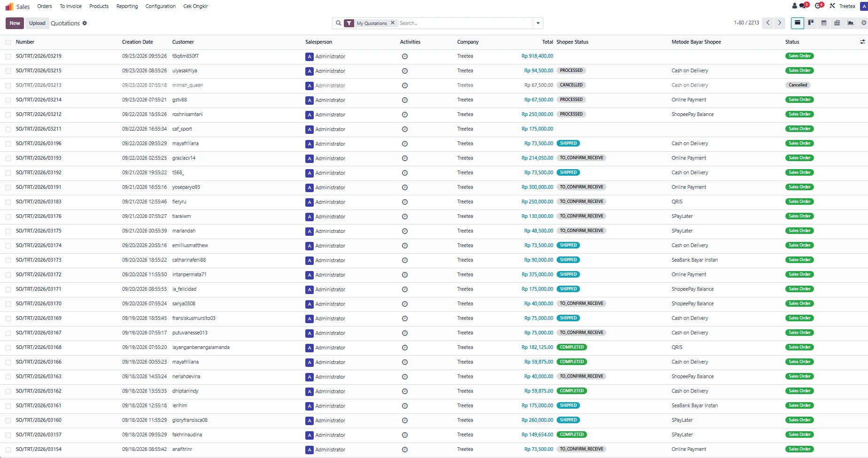Screen dimensions: 868x458
Task: Mark checkbox for SO/TRT/2026/03168
Action: pos(8,348)
